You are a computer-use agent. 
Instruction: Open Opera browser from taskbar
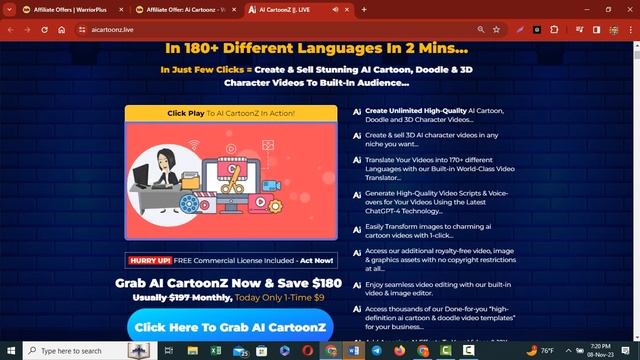coord(308,350)
